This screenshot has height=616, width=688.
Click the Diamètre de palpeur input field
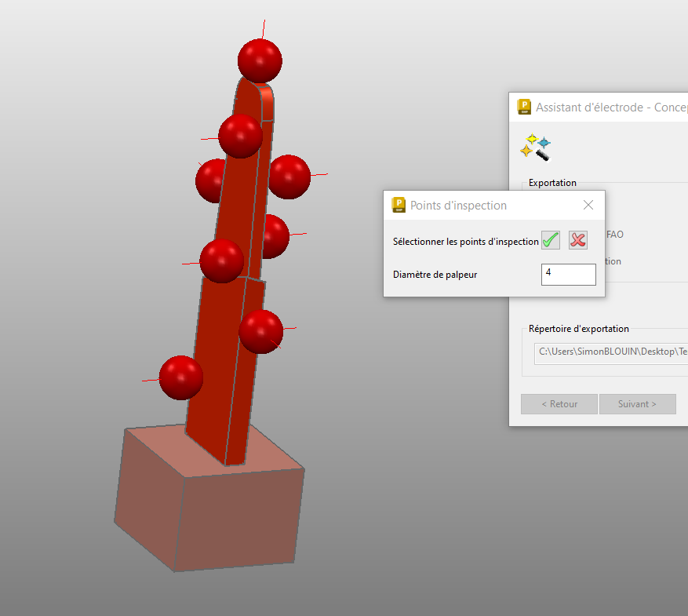click(568, 274)
